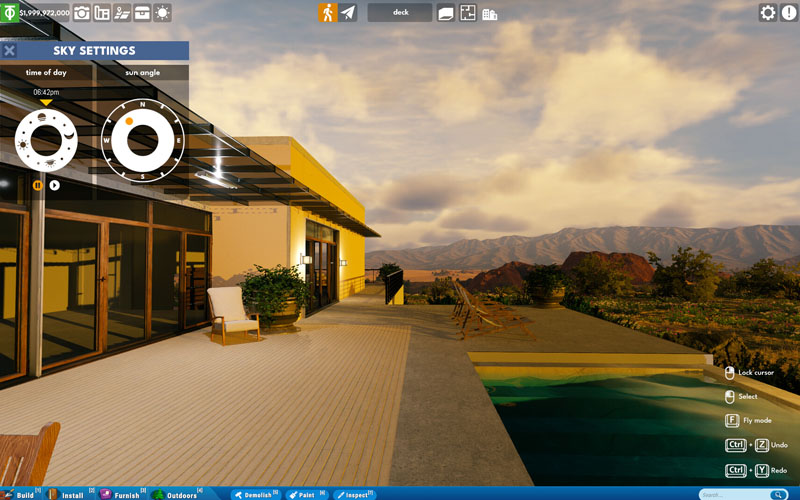Open the deck location selector

coord(400,13)
